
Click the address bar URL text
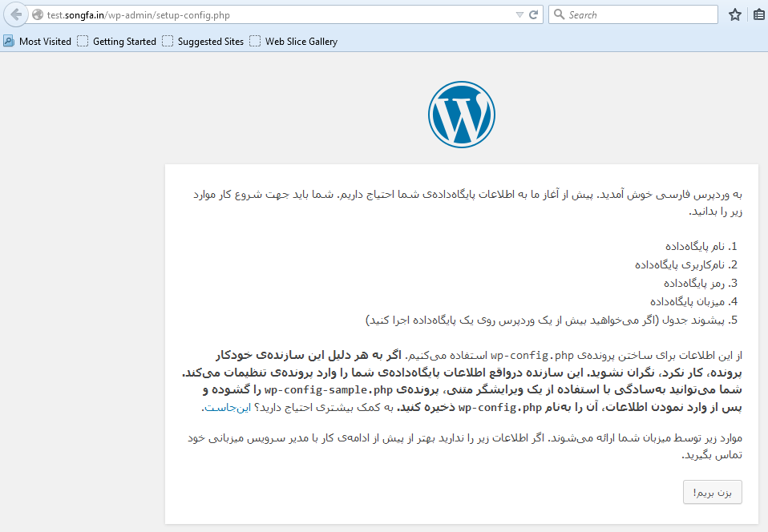(x=138, y=15)
